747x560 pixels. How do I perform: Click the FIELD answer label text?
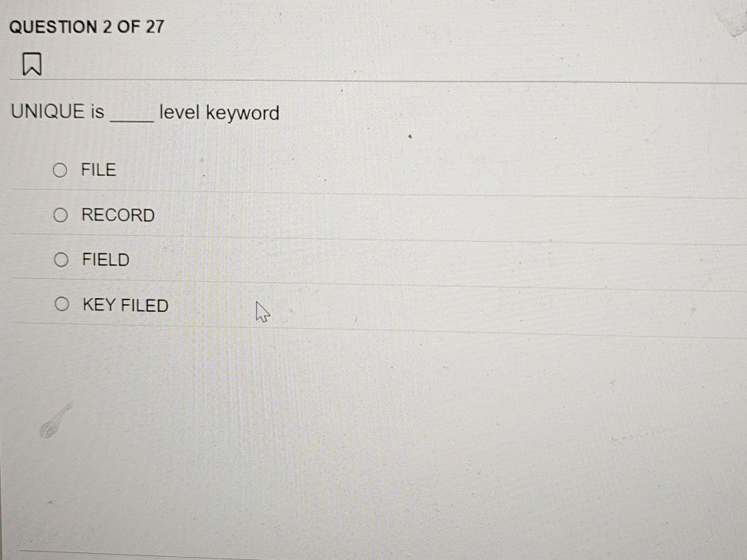click(x=106, y=260)
